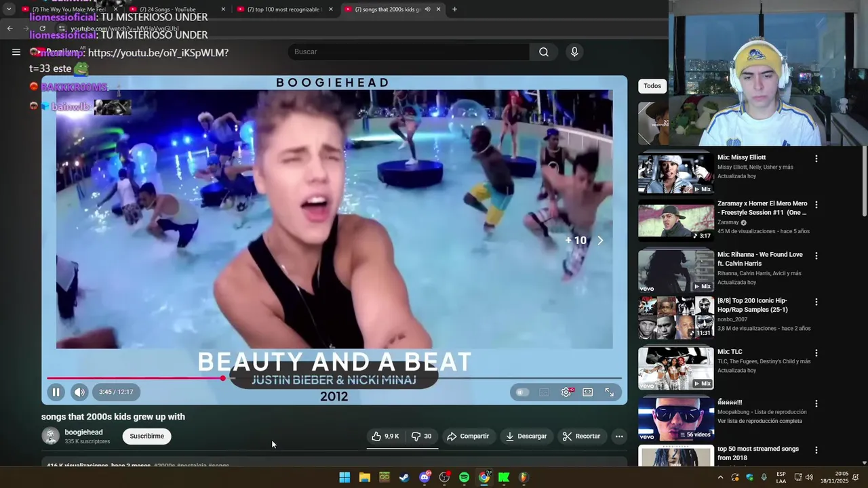Mute the video with the speaker icon

tap(79, 392)
